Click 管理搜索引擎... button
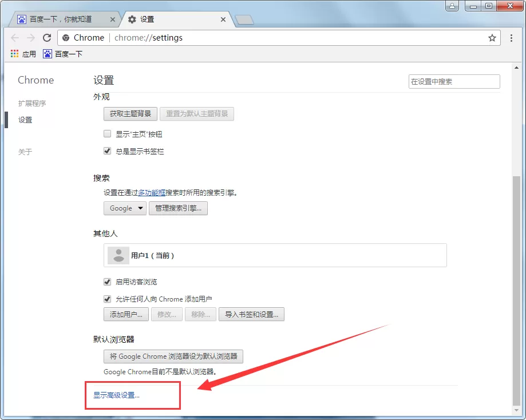Viewport: 526px width, 420px height. point(178,208)
